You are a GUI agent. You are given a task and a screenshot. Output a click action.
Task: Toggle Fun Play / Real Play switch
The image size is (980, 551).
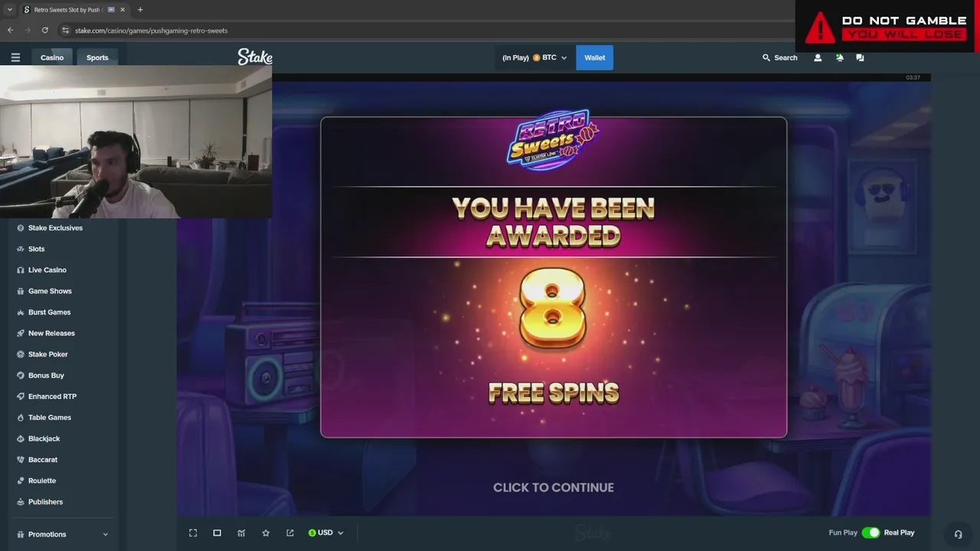871,533
